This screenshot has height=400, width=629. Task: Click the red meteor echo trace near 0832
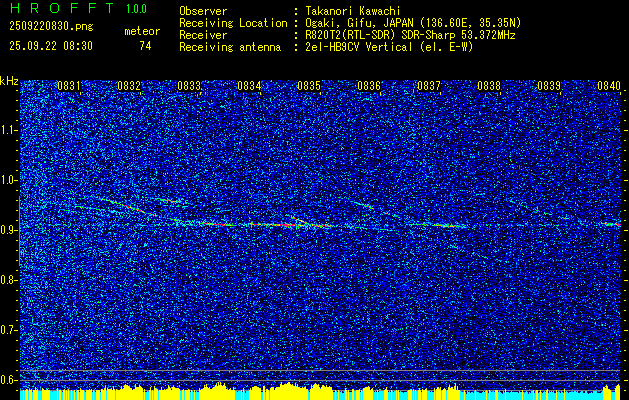(x=129, y=206)
